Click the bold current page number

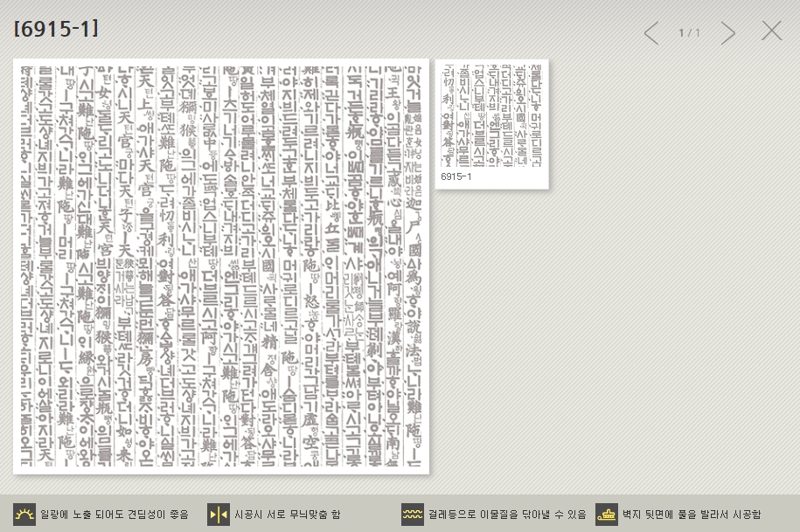682,33
